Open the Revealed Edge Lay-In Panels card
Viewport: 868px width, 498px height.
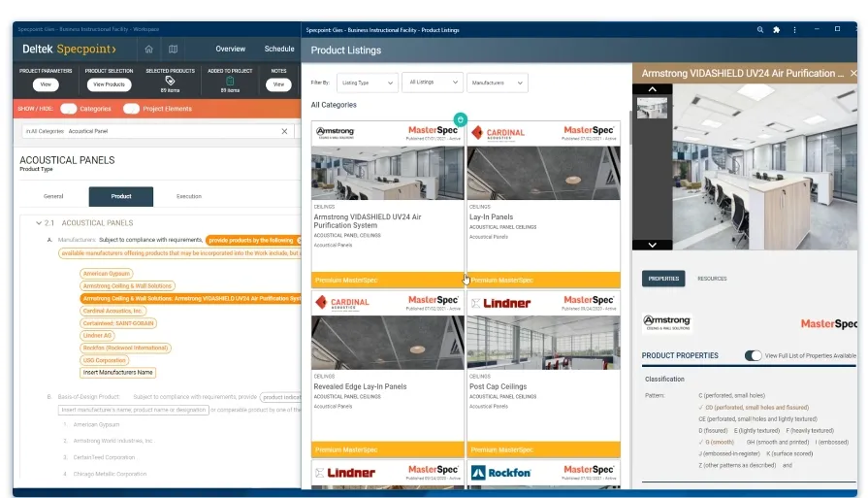(388, 374)
